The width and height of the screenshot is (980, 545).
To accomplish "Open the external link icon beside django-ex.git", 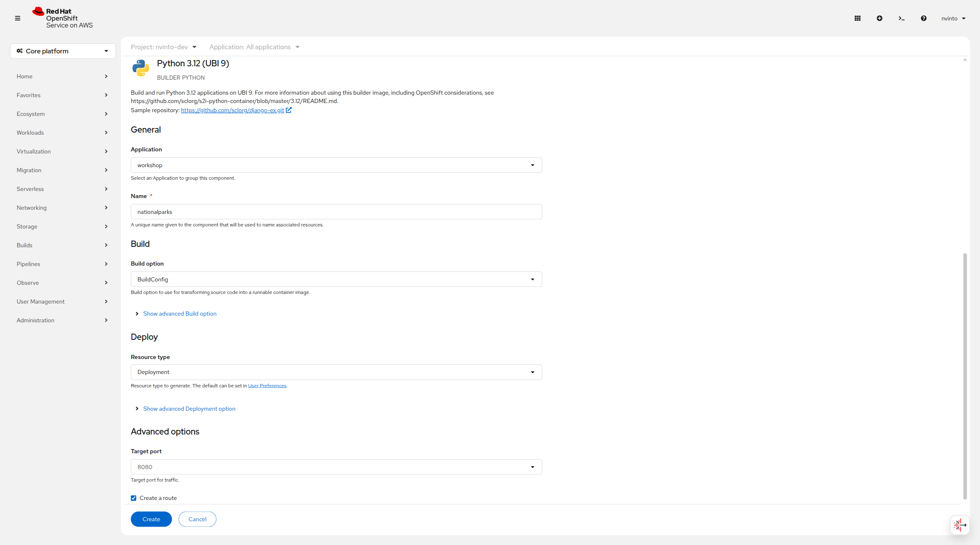I will click(289, 110).
